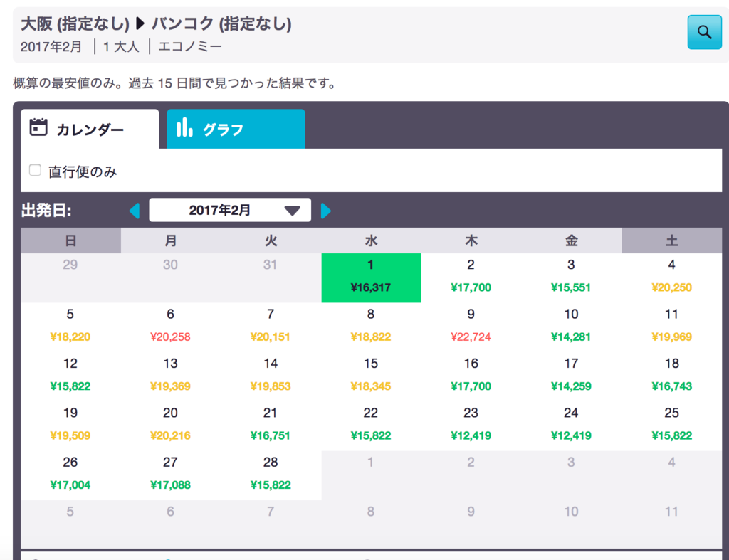The height and width of the screenshot is (560, 729).
Task: Pick February 12 at ¥15,822
Action: (x=70, y=376)
